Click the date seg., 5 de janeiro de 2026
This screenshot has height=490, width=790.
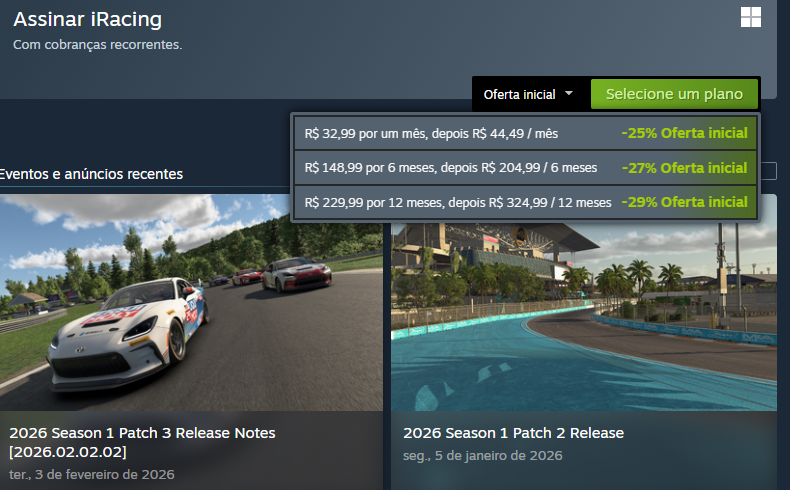click(483, 456)
